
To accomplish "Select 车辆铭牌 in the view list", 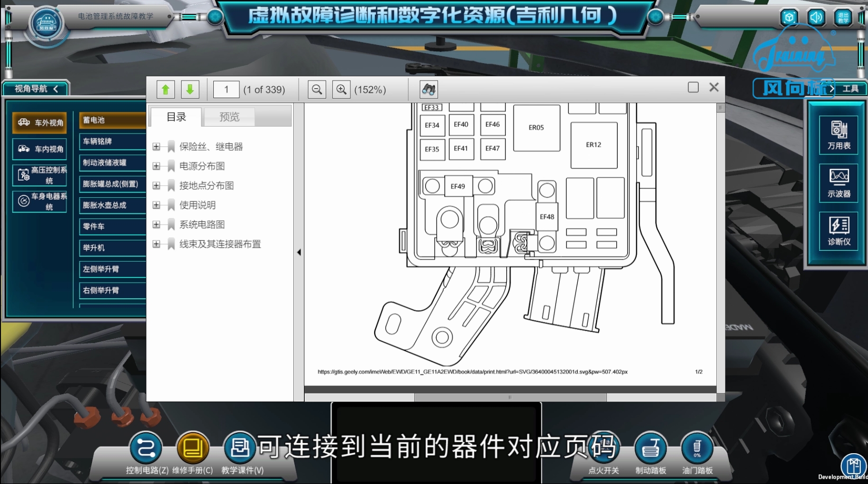I will pos(112,141).
